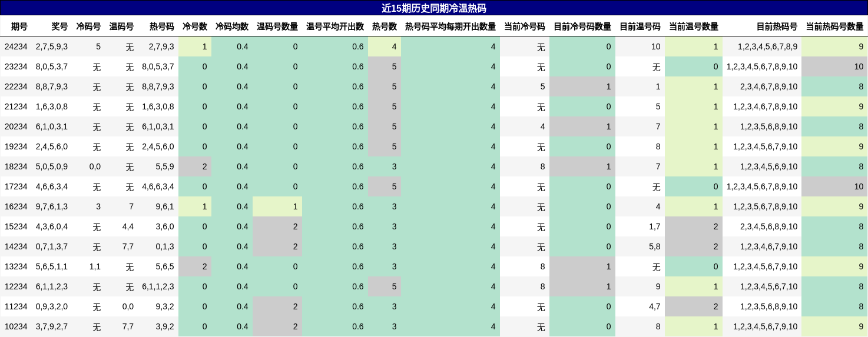Click the 目前温号码 column header

640,26
